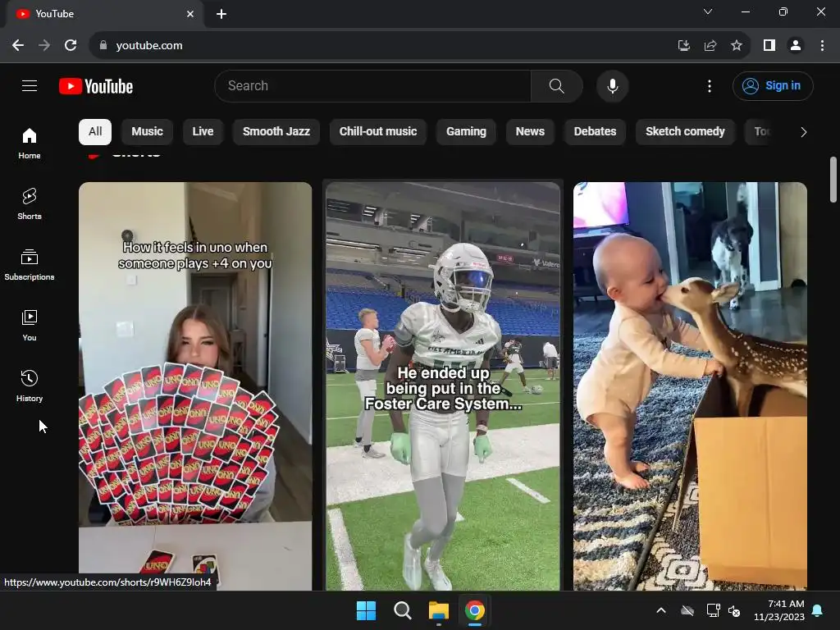Open taskbar Search

pos(402,610)
